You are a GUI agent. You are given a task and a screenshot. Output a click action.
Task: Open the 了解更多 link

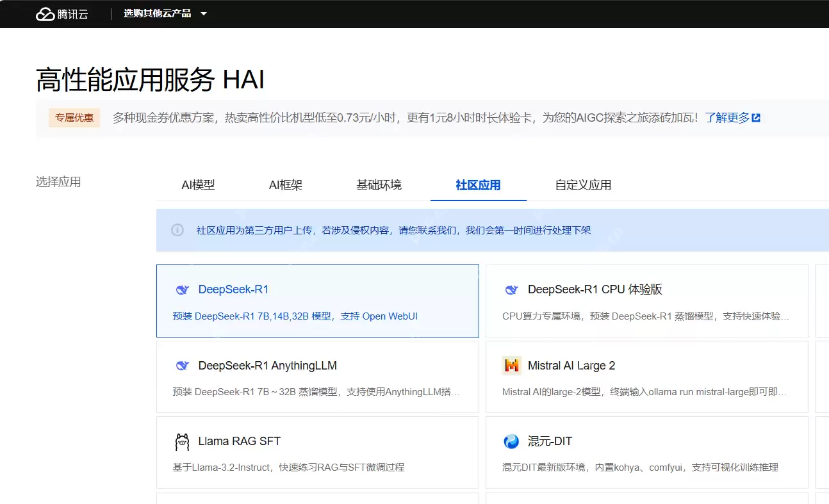pos(728,118)
